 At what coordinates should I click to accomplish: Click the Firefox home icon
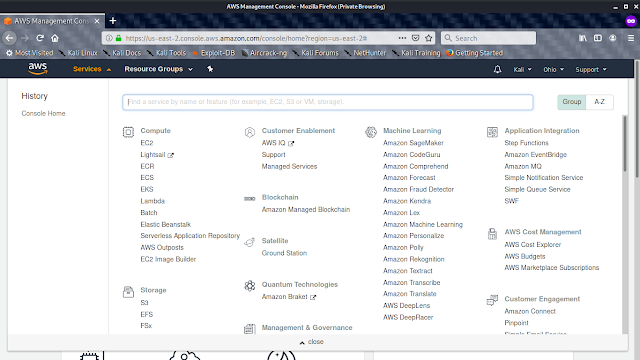[55, 38]
